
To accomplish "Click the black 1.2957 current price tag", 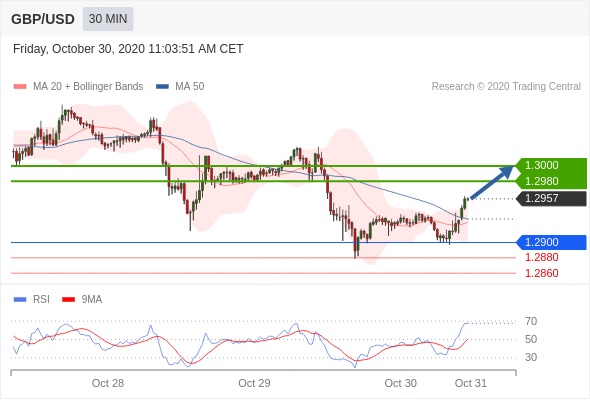I will pyautogui.click(x=551, y=198).
